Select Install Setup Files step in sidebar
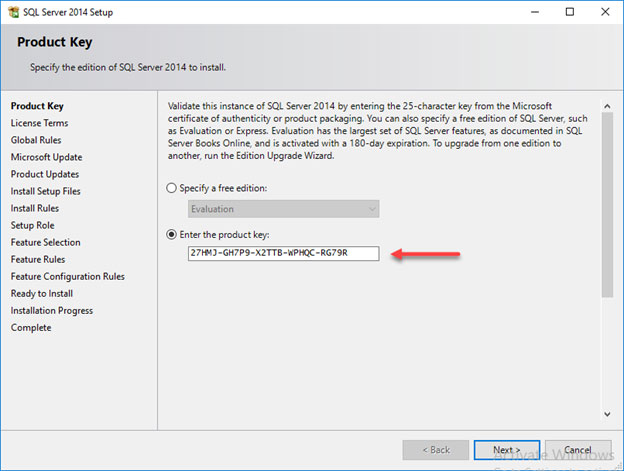The height and width of the screenshot is (471, 624). (45, 191)
